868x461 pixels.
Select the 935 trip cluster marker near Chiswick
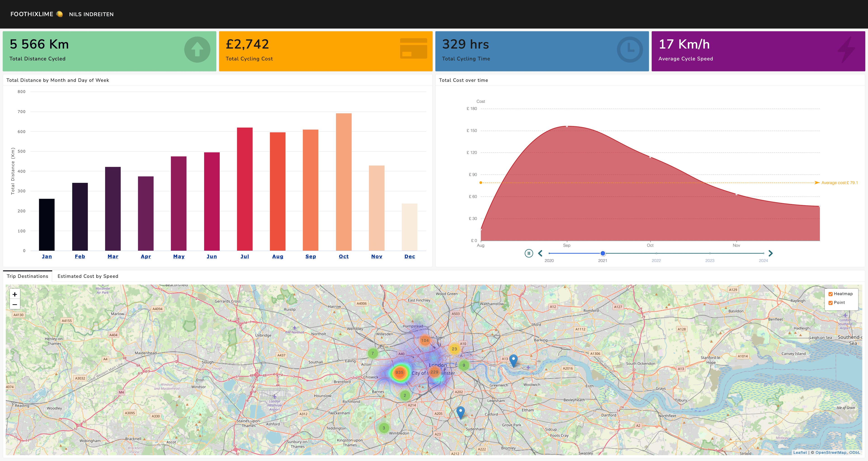(x=400, y=372)
